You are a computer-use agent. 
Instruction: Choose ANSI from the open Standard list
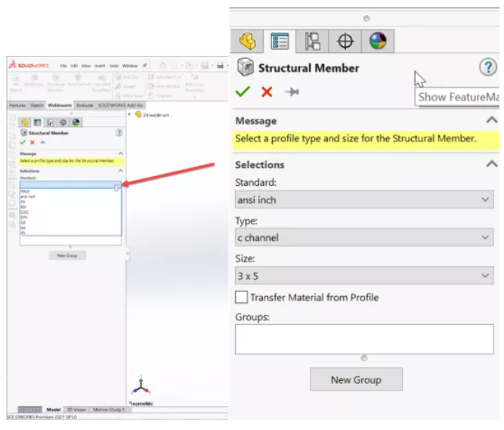(71, 191)
